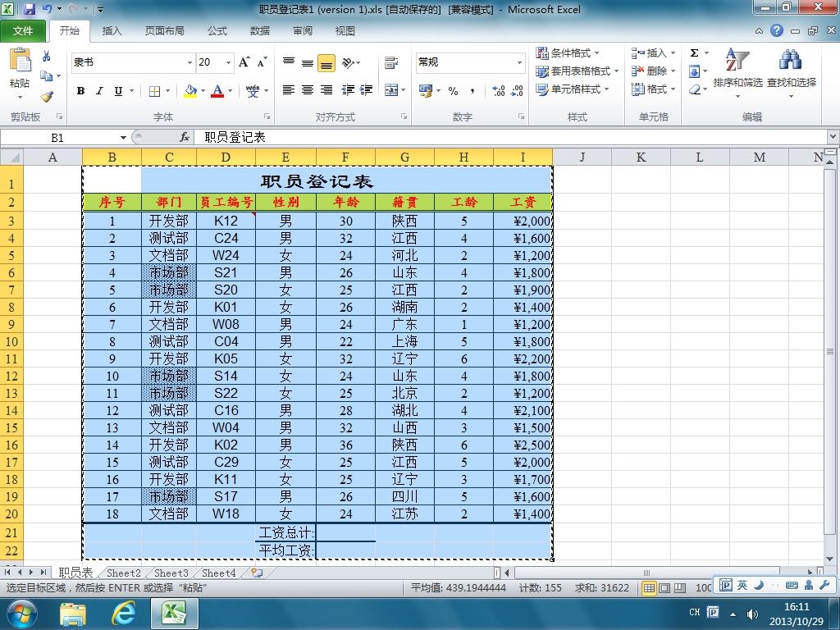Apply the yellow fill color bucket
Screen dimensions: 840x630
(190, 91)
